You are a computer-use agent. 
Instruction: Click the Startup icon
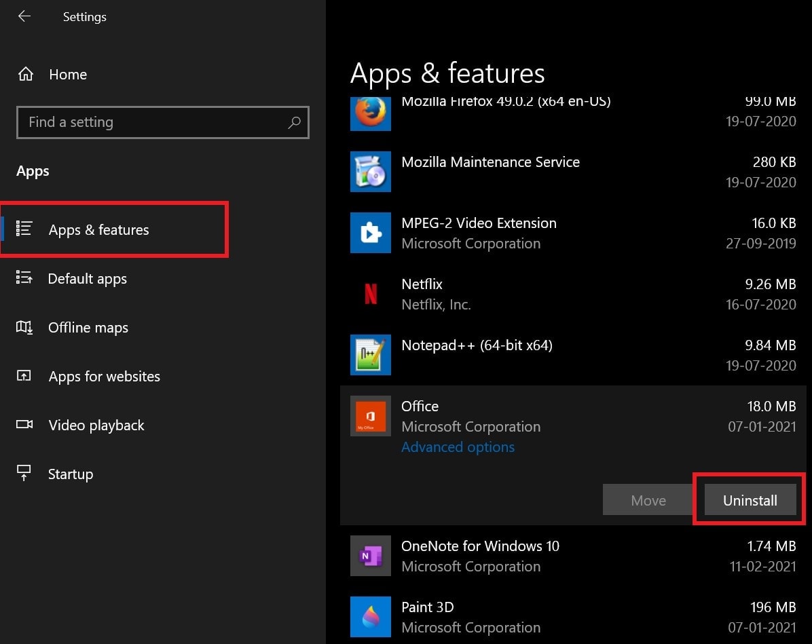(x=24, y=473)
